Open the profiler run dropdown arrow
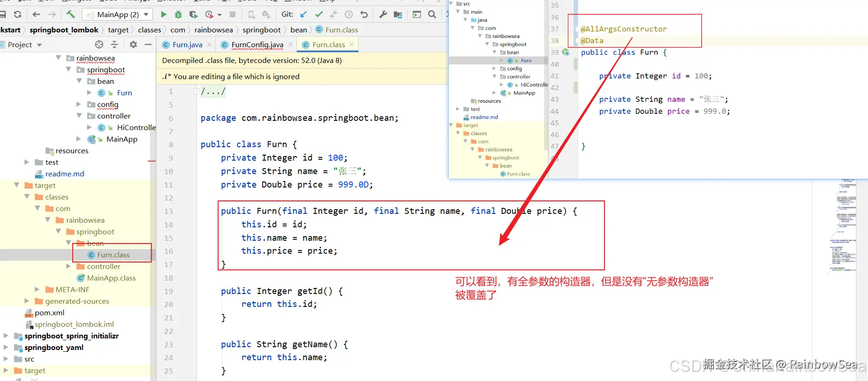This screenshot has height=381, width=868. pos(220,15)
